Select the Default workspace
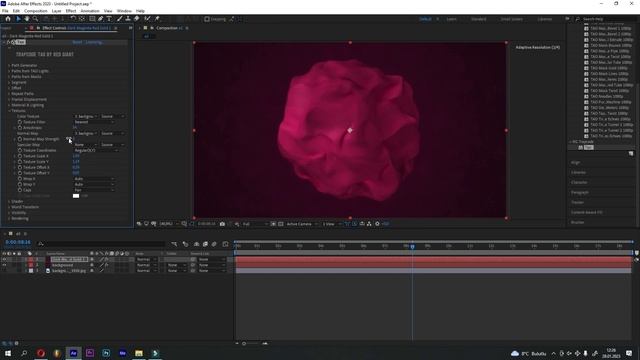This screenshot has height=360, width=640. [x=425, y=19]
